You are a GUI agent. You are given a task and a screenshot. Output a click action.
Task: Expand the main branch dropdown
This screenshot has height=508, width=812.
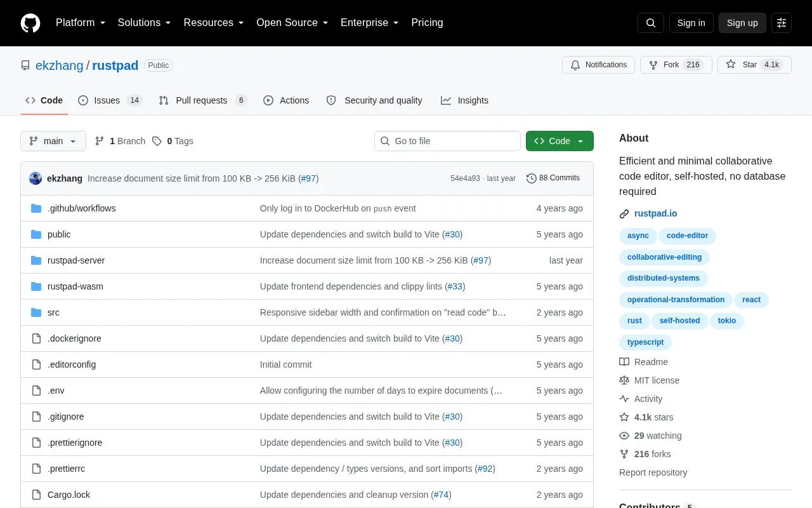53,141
